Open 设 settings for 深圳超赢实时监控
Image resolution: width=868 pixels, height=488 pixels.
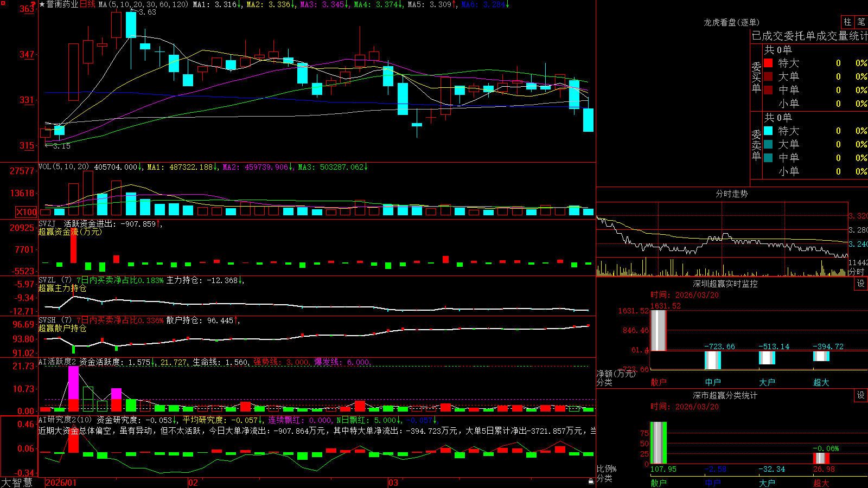(x=861, y=284)
